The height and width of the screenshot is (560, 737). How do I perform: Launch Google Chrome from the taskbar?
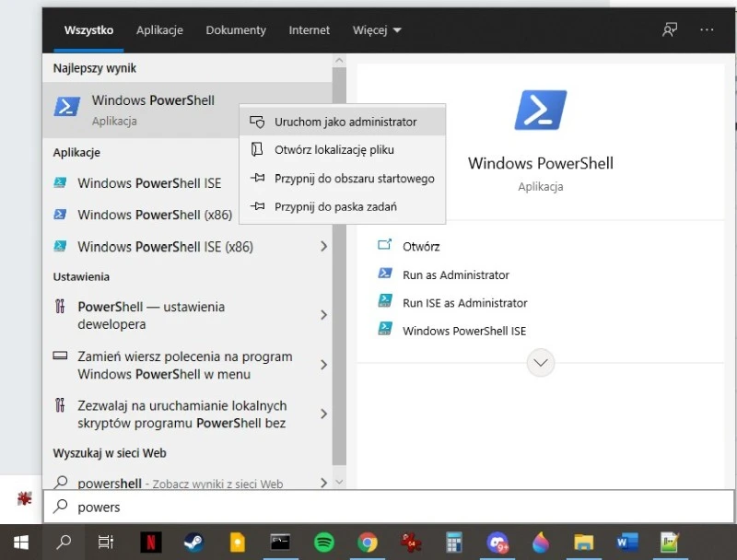pos(368,543)
